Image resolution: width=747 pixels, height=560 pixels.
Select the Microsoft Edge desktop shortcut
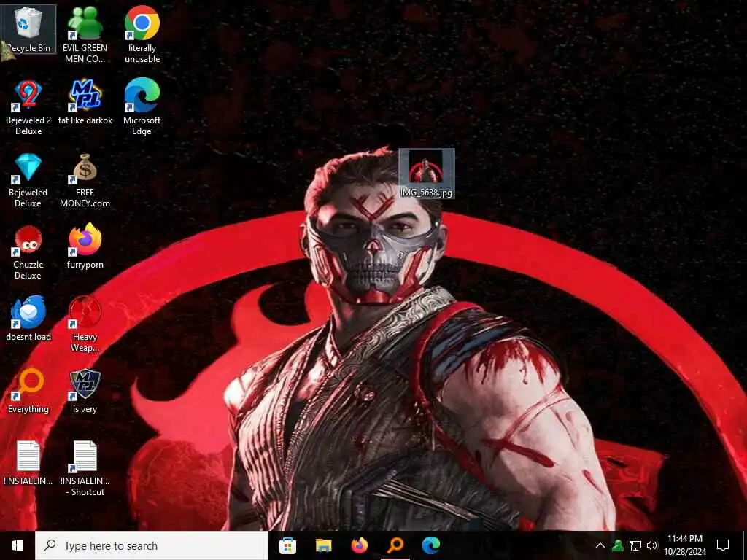tap(142, 107)
